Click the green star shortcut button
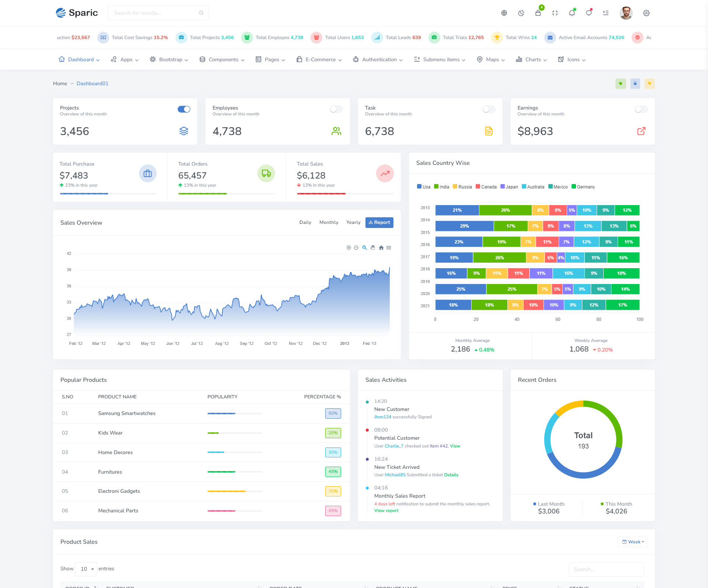 coord(621,83)
